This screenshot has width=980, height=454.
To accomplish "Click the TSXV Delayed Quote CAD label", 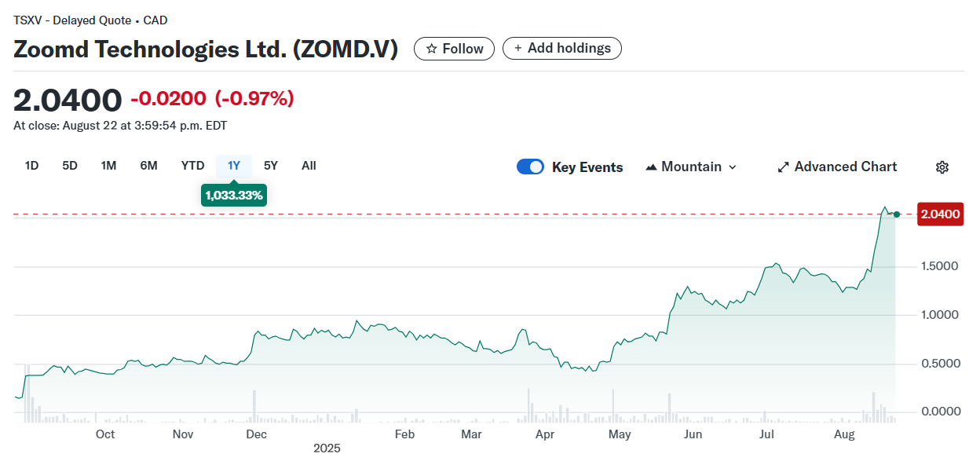I will [90, 20].
